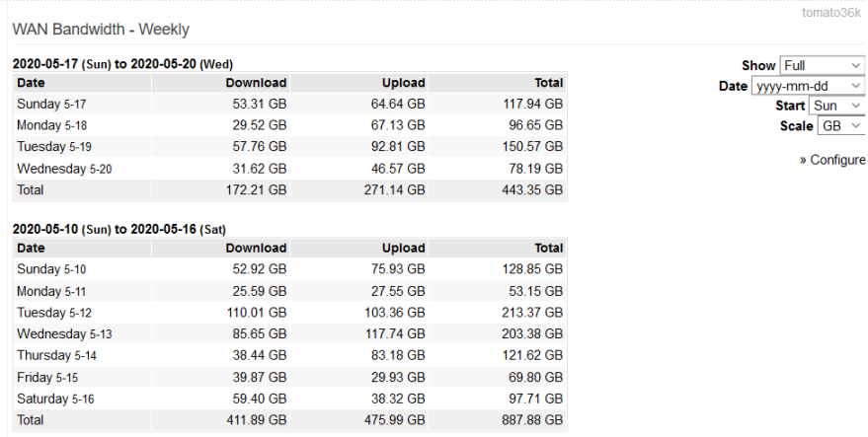Select the Thursday 5-14 row

coord(289,355)
